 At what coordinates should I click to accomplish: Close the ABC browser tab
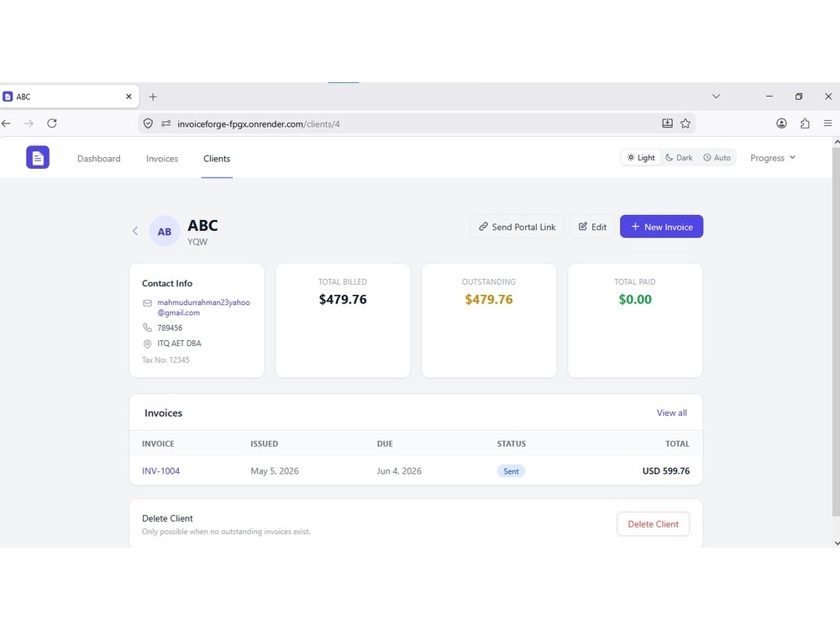coord(129,97)
